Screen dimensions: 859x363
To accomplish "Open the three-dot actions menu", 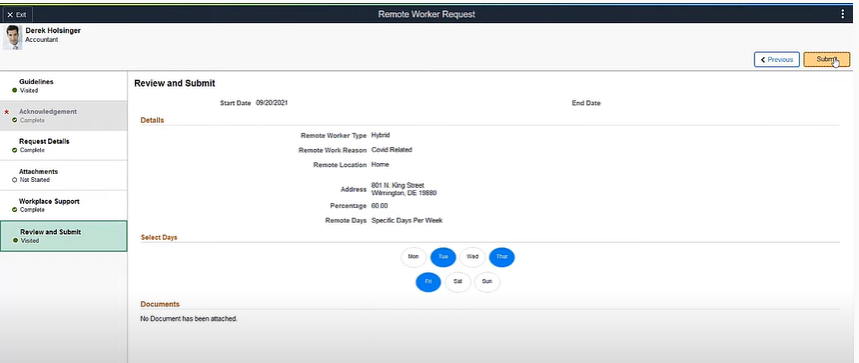I will (843, 14).
